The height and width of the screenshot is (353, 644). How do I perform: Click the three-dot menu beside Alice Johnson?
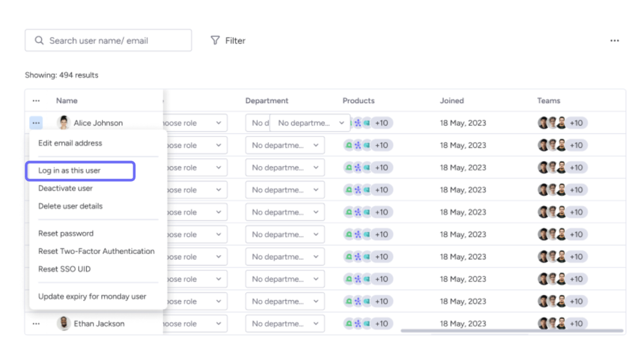point(36,123)
